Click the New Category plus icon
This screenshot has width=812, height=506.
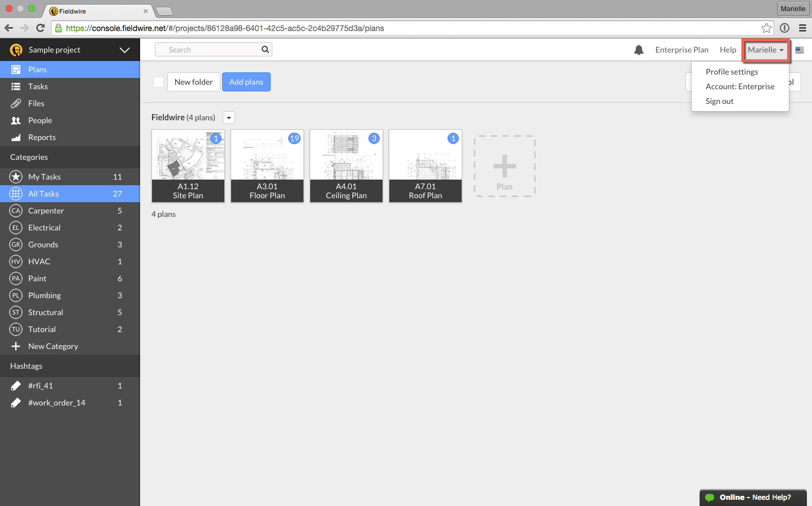16,346
